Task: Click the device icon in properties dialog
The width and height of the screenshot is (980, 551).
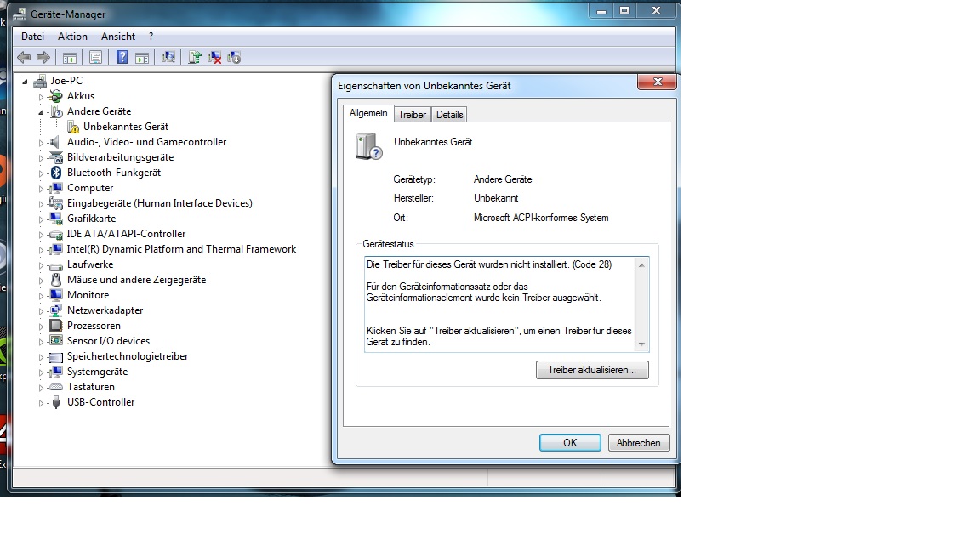Action: pos(368,147)
